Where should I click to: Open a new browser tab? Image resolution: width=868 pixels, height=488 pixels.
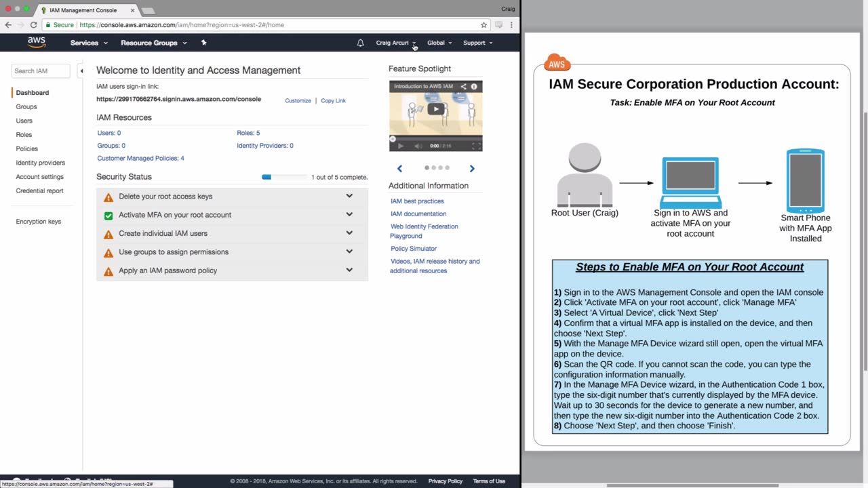148,11
